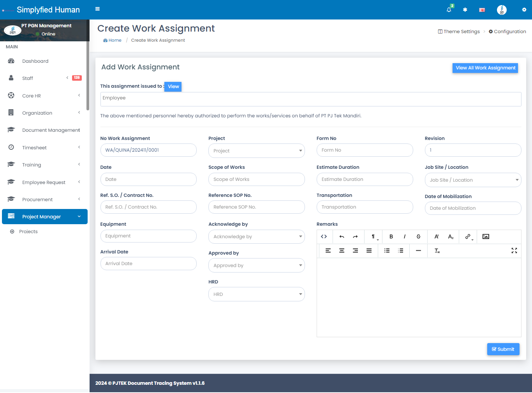The width and height of the screenshot is (532, 393).
Task: Open the Job Site / Location dropdown
Action: [473, 180]
